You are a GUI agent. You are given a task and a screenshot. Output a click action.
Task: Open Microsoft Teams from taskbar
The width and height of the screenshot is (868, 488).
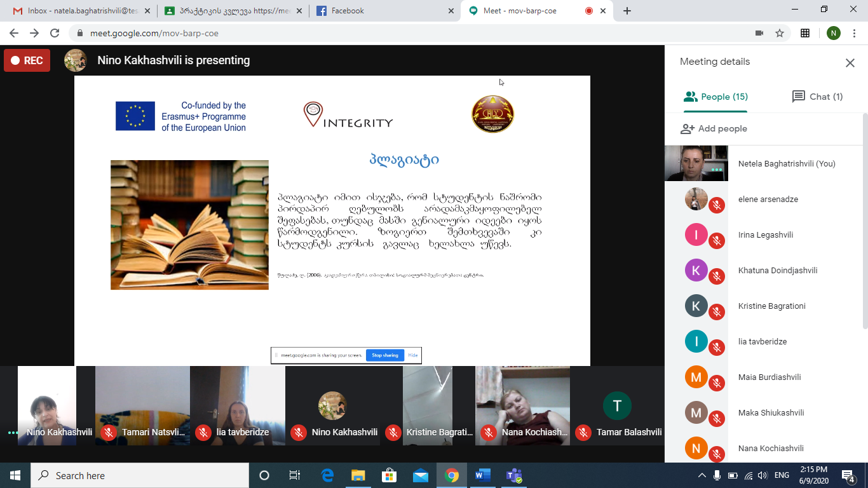[x=513, y=475]
